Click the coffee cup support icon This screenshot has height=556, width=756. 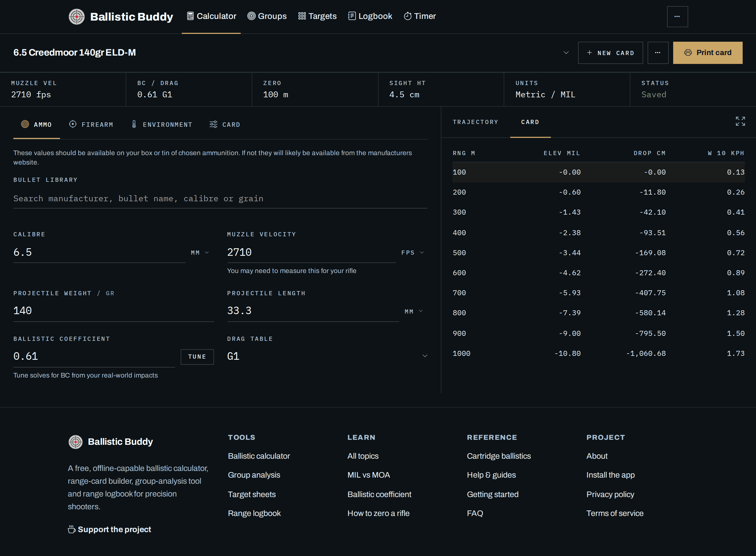[71, 529]
